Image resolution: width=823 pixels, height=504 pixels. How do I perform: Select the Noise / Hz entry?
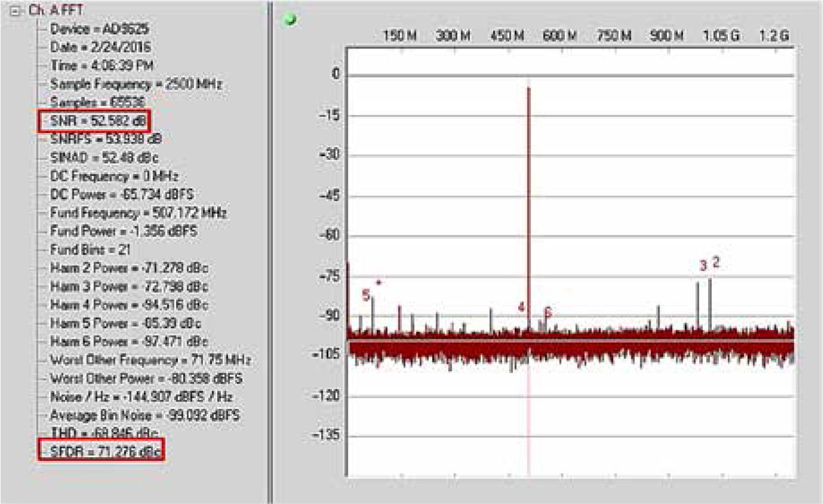141,396
